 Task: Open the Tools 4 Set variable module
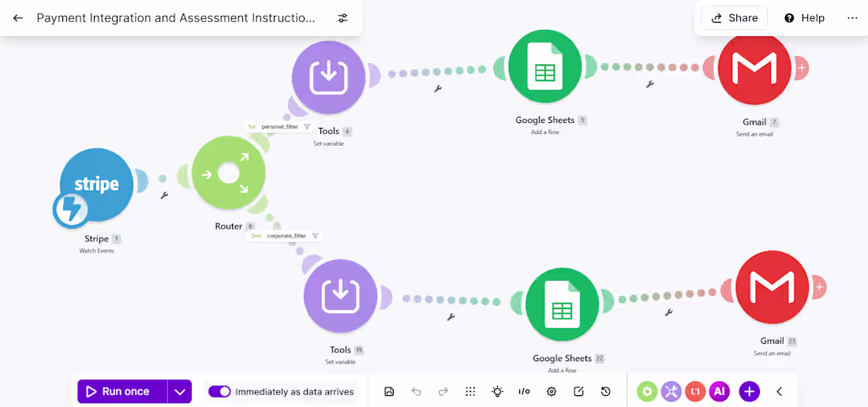(329, 77)
